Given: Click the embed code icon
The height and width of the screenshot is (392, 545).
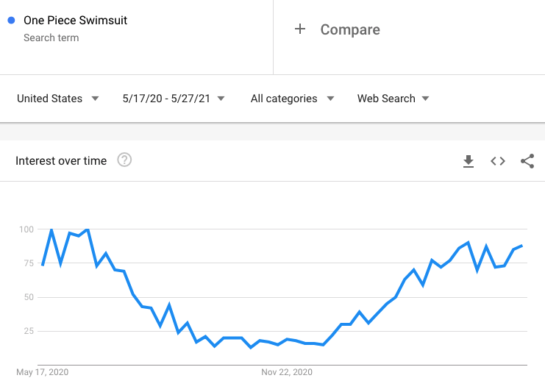Looking at the screenshot, I should click(x=498, y=161).
